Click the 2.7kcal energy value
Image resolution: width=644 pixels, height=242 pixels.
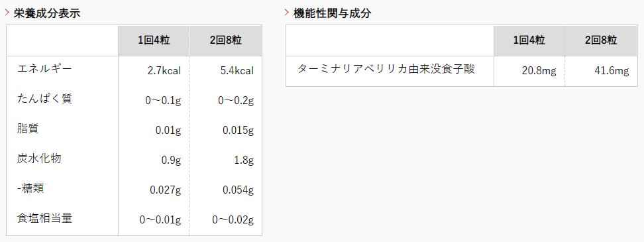[164, 71]
